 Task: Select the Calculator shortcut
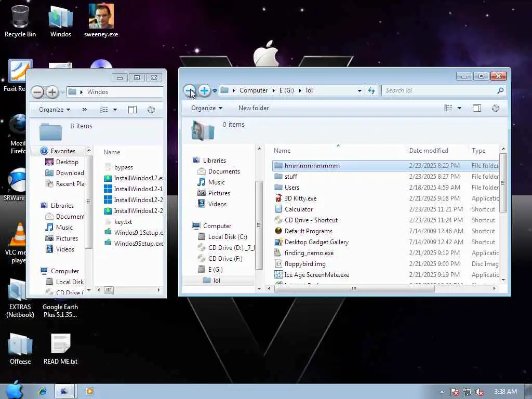click(386, 209)
